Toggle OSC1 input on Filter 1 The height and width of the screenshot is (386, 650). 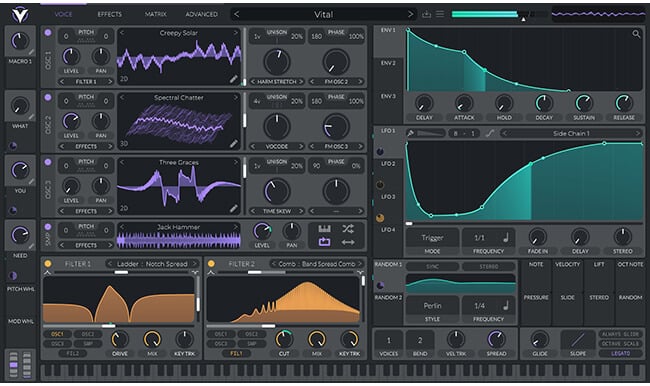point(58,334)
